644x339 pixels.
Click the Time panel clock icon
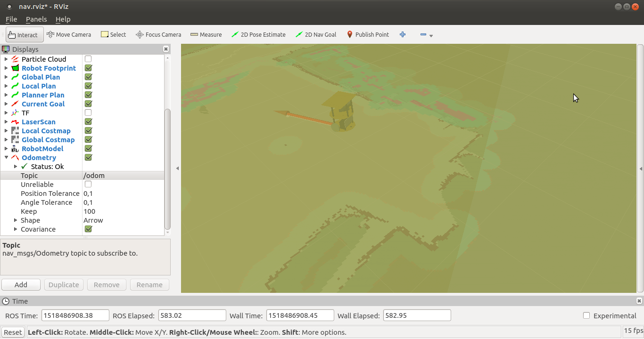point(6,301)
